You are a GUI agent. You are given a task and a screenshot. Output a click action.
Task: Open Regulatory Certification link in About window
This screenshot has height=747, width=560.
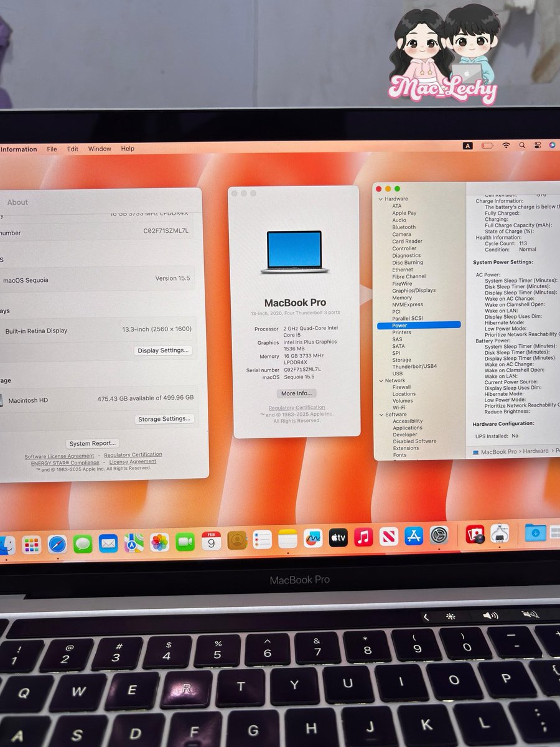tap(133, 455)
